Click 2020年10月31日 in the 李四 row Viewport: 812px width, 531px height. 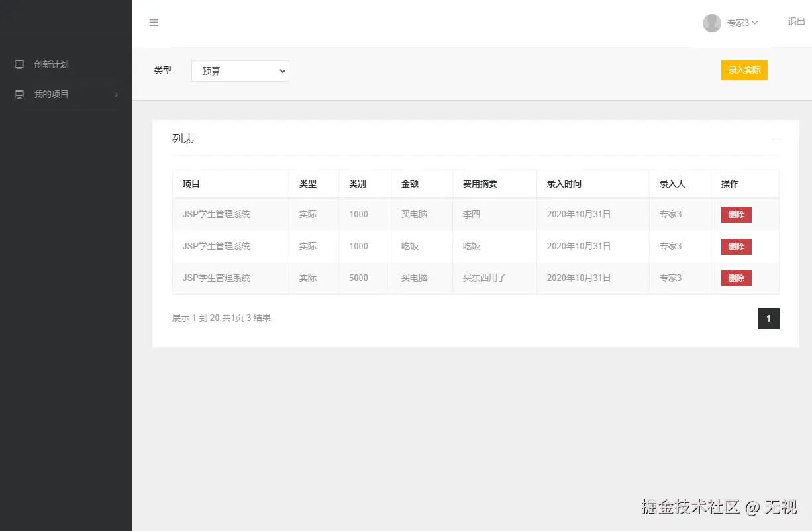(579, 214)
